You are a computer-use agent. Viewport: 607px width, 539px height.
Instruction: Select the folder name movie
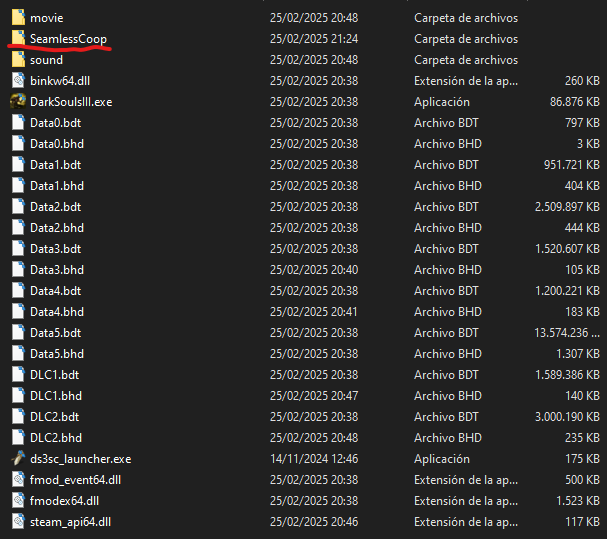point(46,18)
